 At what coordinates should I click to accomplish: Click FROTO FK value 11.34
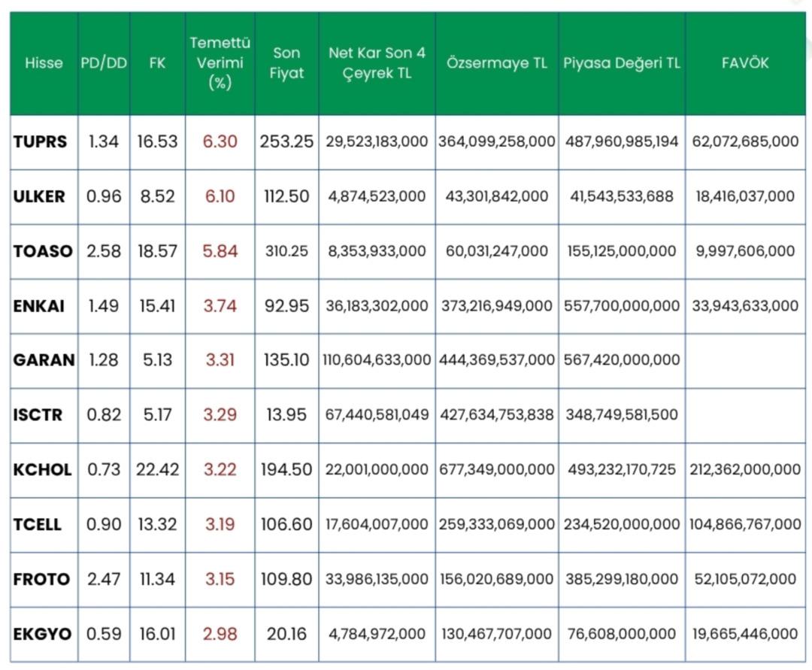(x=157, y=579)
